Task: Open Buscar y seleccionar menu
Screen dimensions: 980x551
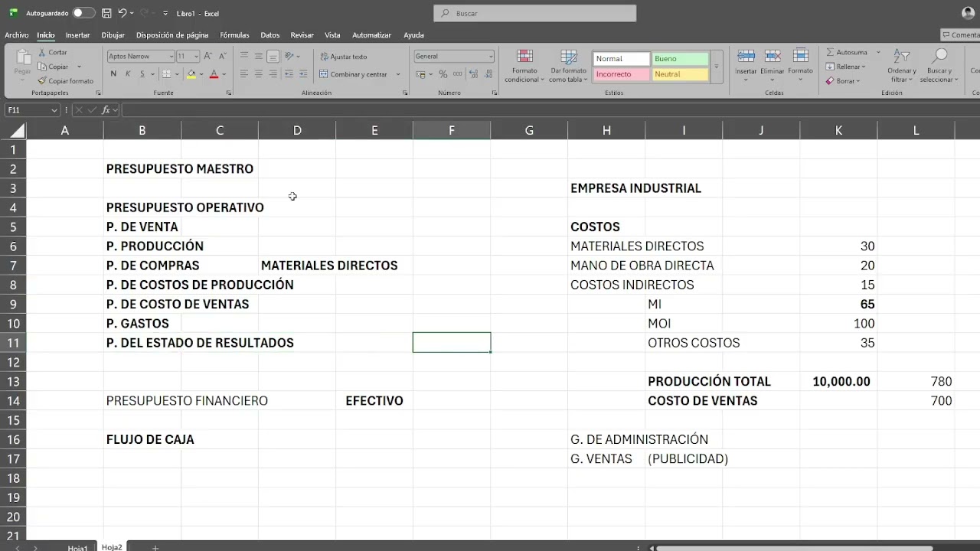Action: click(939, 67)
